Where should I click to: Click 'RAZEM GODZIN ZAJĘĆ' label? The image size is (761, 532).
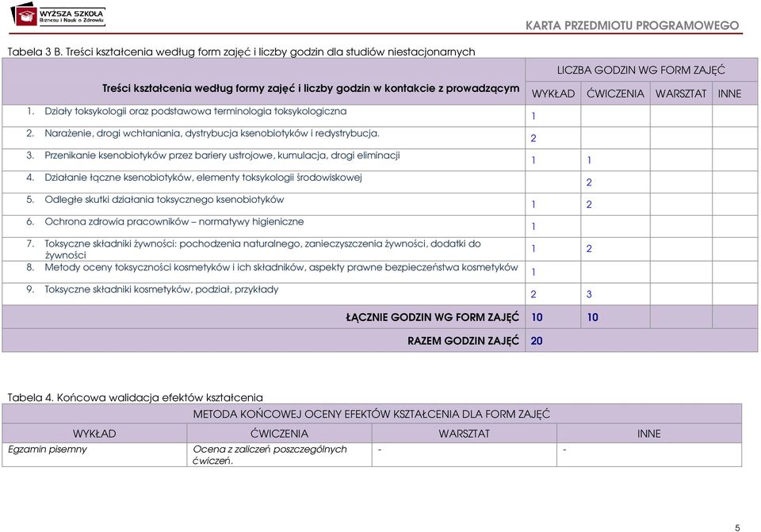pos(463,341)
